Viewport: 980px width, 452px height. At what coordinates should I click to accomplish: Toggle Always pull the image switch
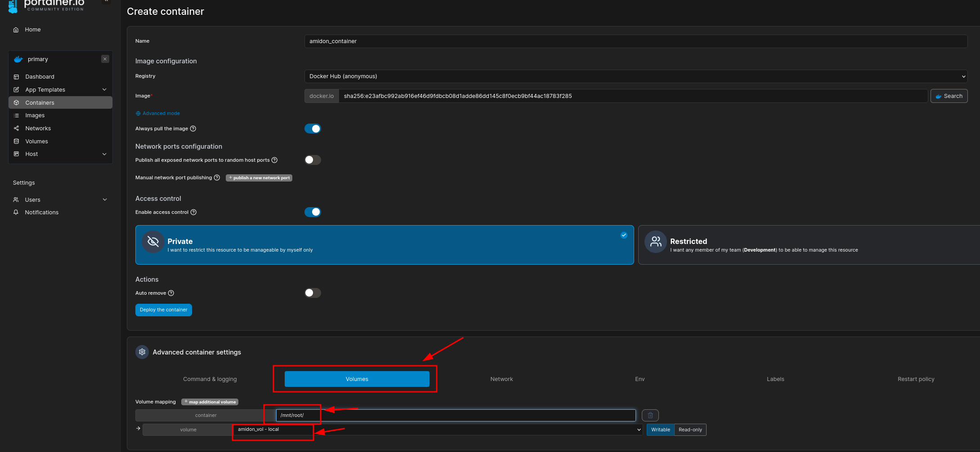(313, 129)
